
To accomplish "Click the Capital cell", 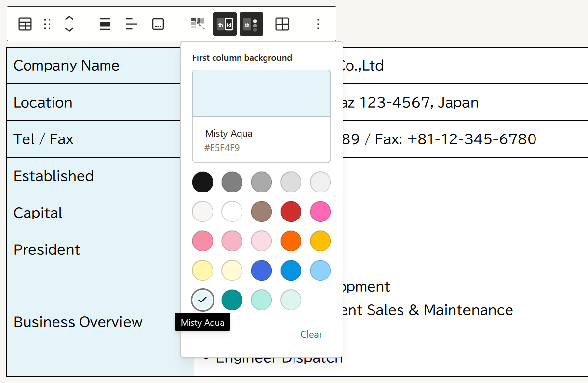I will pyautogui.click(x=94, y=213).
